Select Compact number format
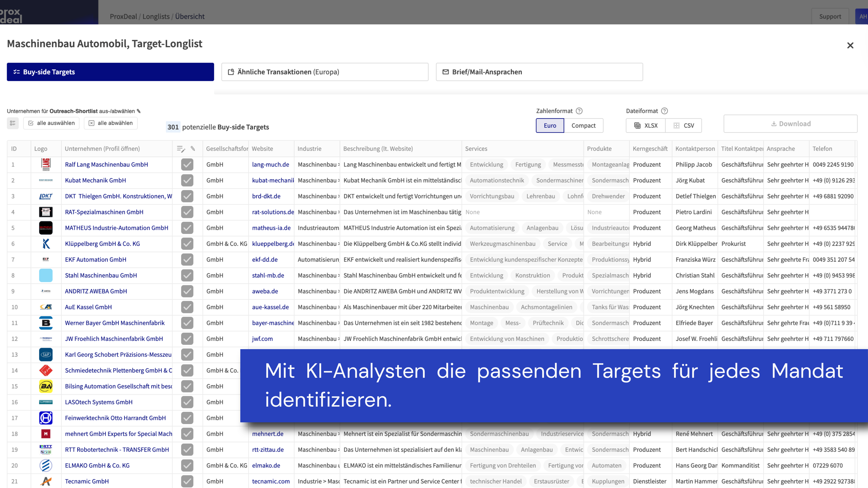The image size is (868, 488). pos(583,125)
